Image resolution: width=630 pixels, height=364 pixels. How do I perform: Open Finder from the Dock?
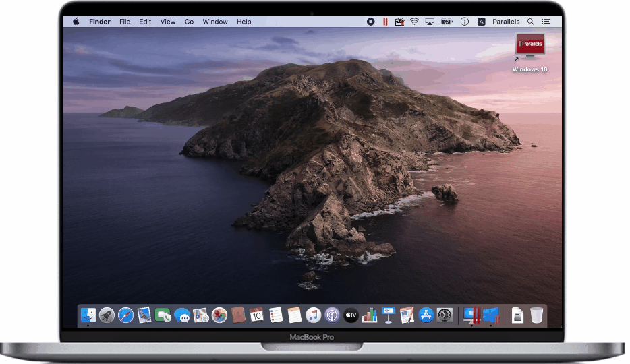tap(88, 315)
